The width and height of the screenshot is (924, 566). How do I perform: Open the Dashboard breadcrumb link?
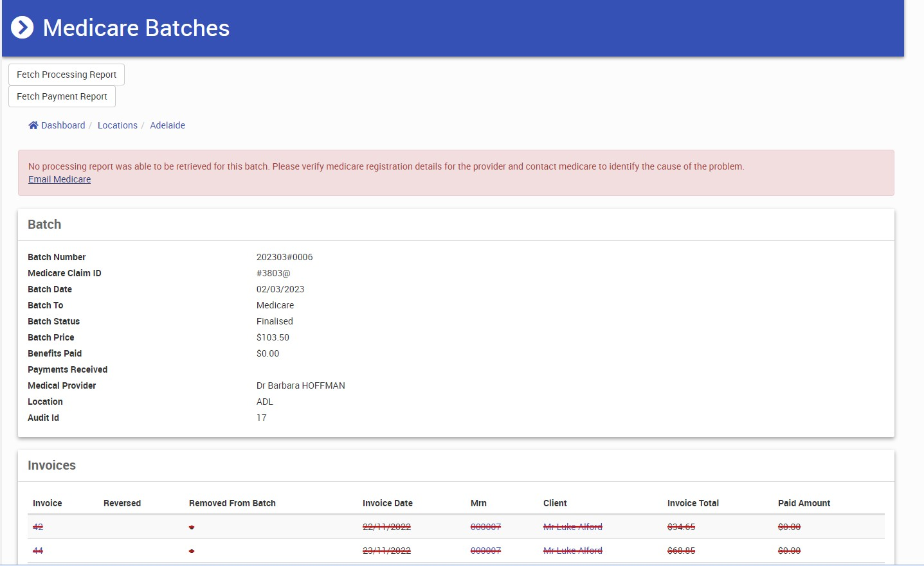point(63,125)
